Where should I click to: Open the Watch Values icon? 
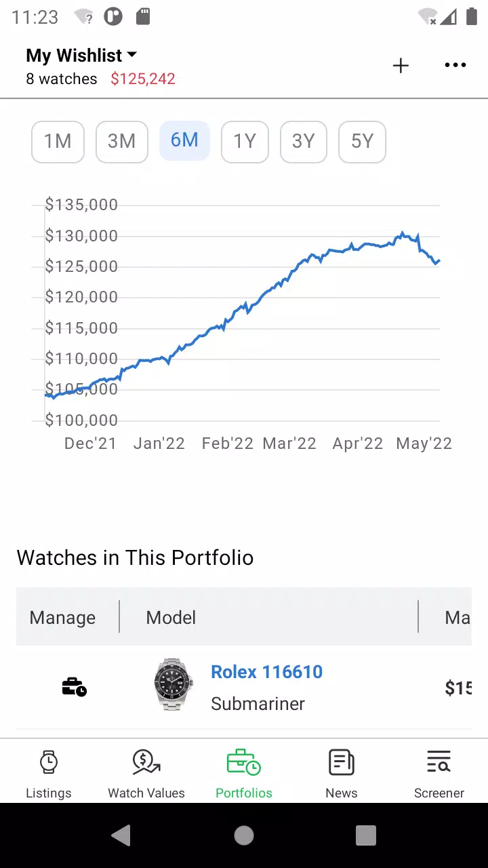click(x=146, y=762)
